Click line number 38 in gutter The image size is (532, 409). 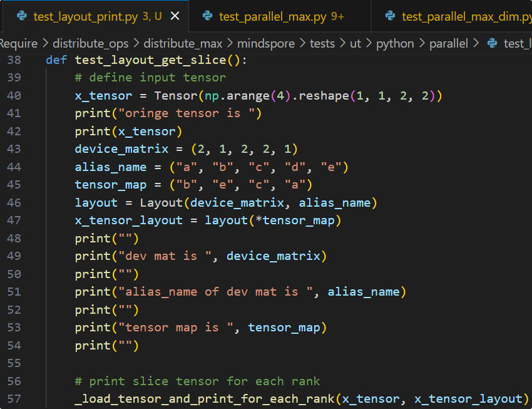coord(14,60)
